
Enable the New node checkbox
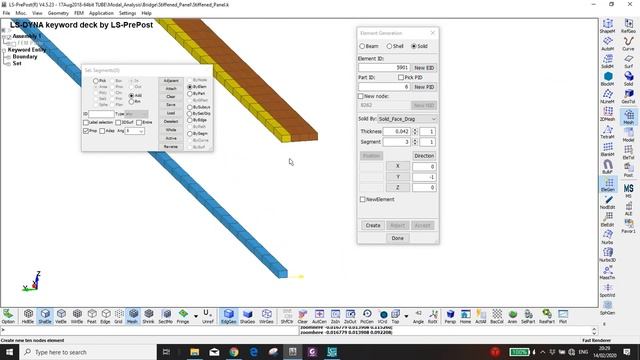pyautogui.click(x=360, y=96)
